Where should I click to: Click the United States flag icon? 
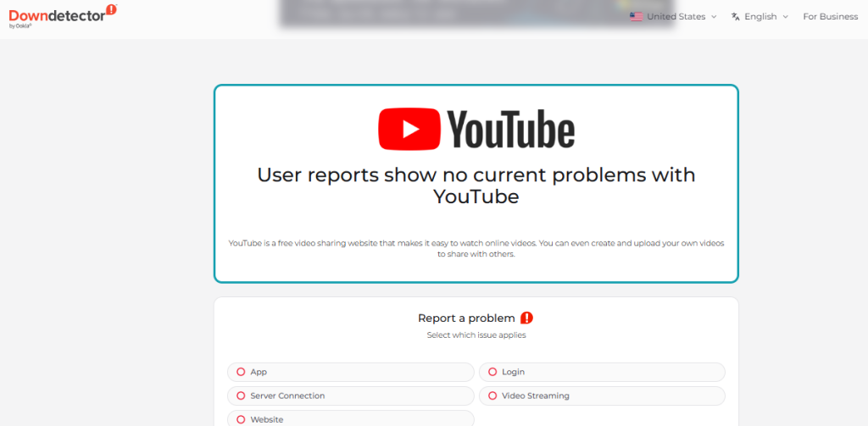tap(636, 17)
